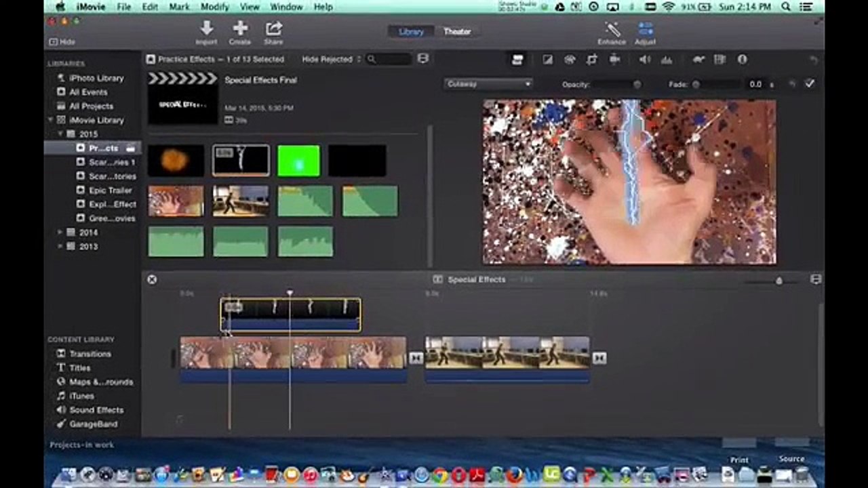The image size is (868, 488).
Task: Click the fade duration value field
Action: point(755,85)
